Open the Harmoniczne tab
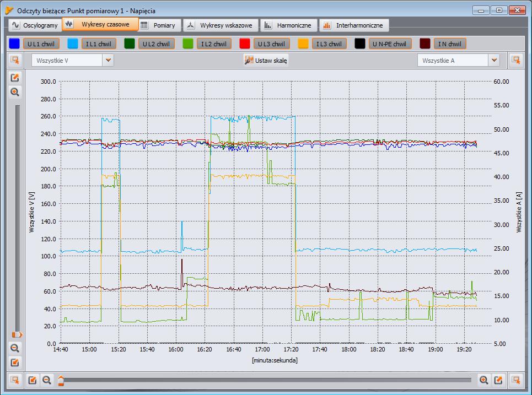The height and width of the screenshot is (395, 532). coord(289,25)
